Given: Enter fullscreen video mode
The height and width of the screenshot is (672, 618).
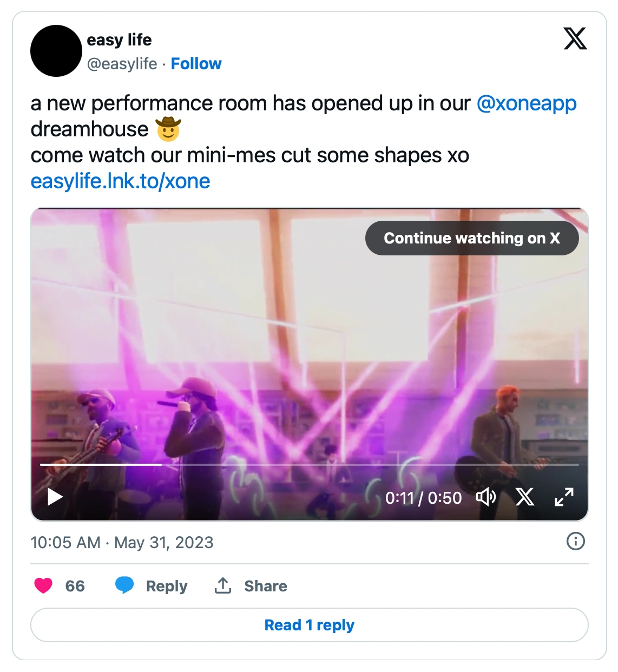Looking at the screenshot, I should click(x=564, y=497).
